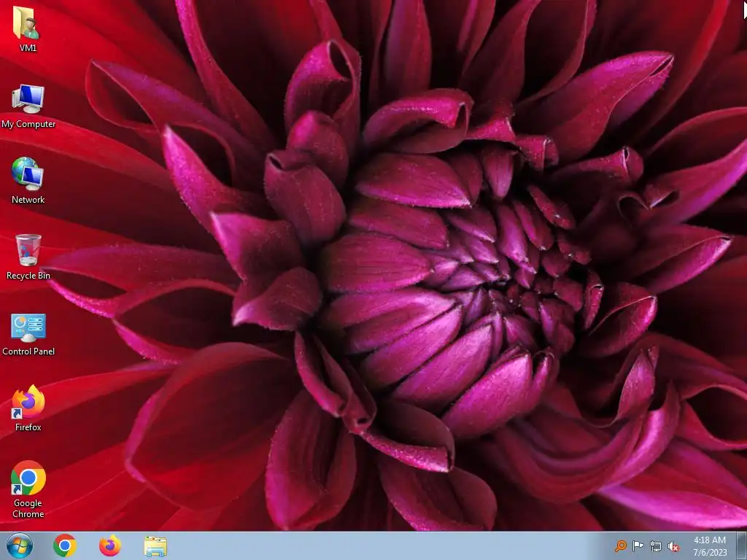Open the clock showing 4:18 AM

[x=709, y=546]
